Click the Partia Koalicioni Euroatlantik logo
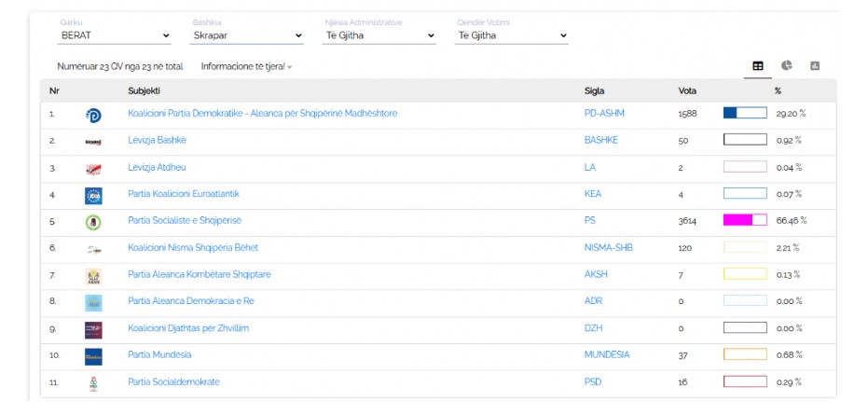The width and height of the screenshot is (868, 415). [x=93, y=195]
